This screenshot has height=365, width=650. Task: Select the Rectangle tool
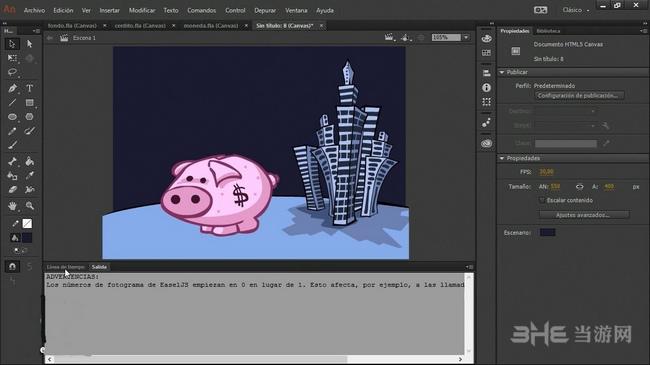click(x=29, y=102)
